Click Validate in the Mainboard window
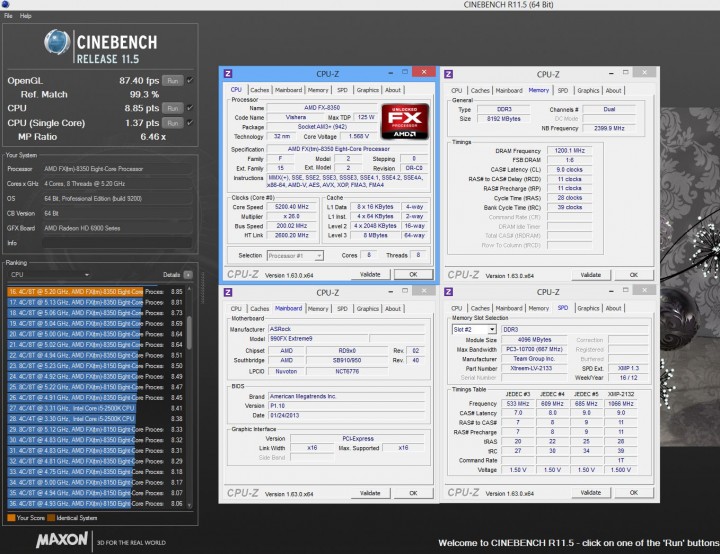 click(370, 493)
